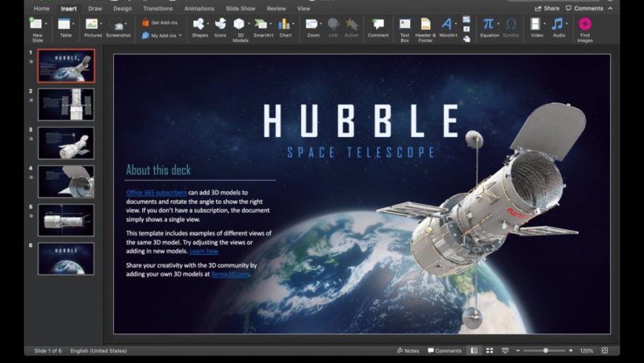644x363 pixels.
Task: Expand the My Add-ins dropdown
Action: pos(180,36)
